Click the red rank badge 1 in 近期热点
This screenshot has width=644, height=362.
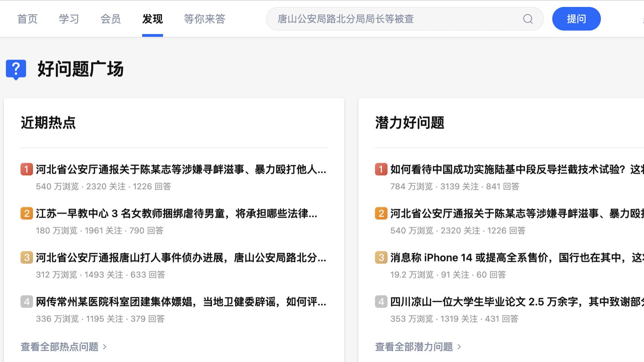[26, 169]
